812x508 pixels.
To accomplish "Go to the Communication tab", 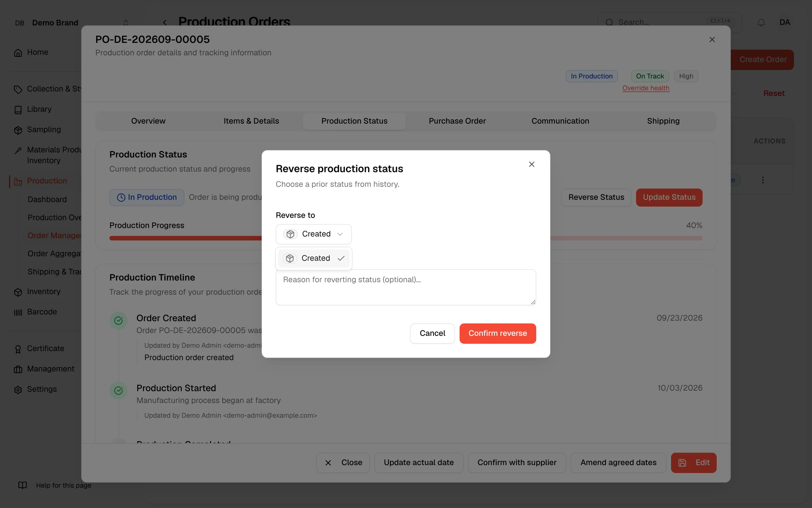I will 560,121.
